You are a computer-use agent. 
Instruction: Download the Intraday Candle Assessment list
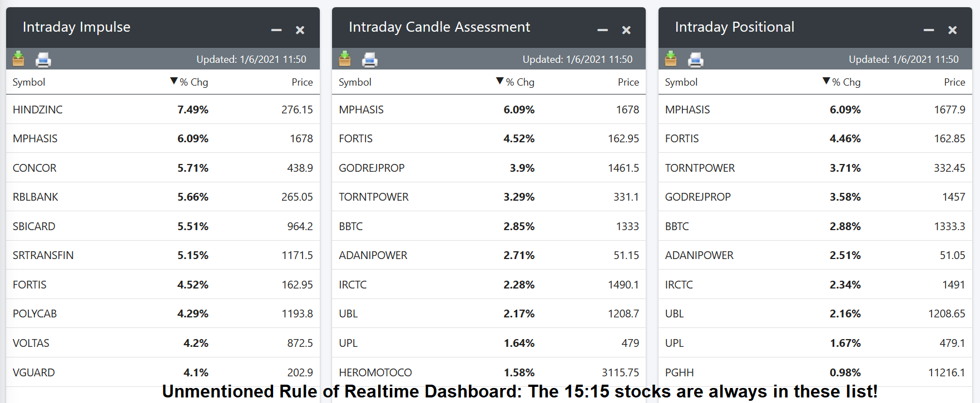pyautogui.click(x=345, y=58)
